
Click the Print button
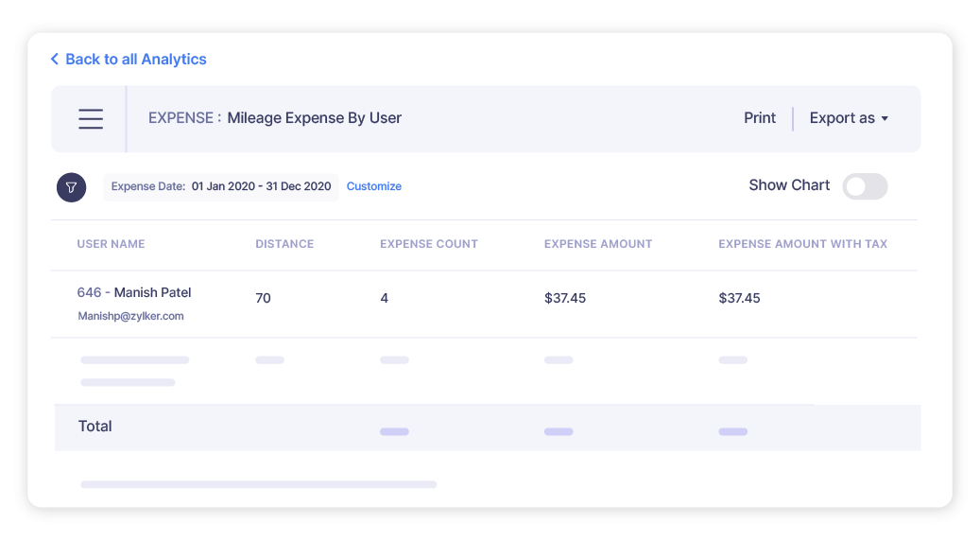coord(760,118)
